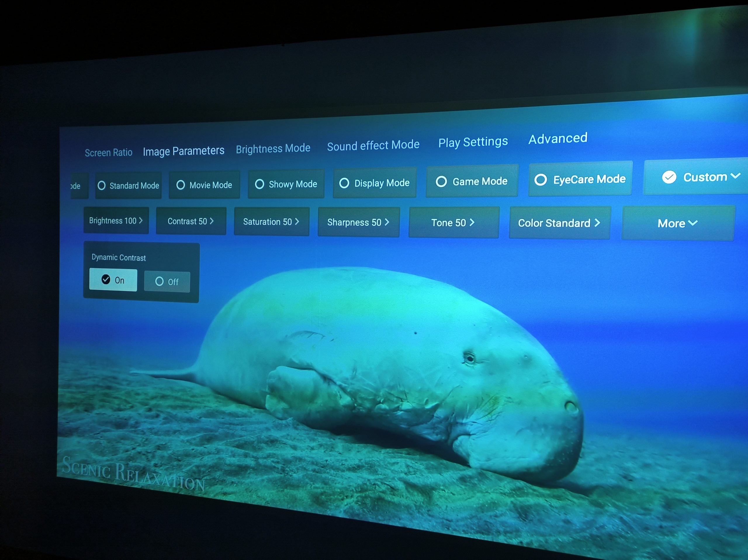Switch to Image Parameters tab
This screenshot has width=748, height=560.
pyautogui.click(x=183, y=151)
